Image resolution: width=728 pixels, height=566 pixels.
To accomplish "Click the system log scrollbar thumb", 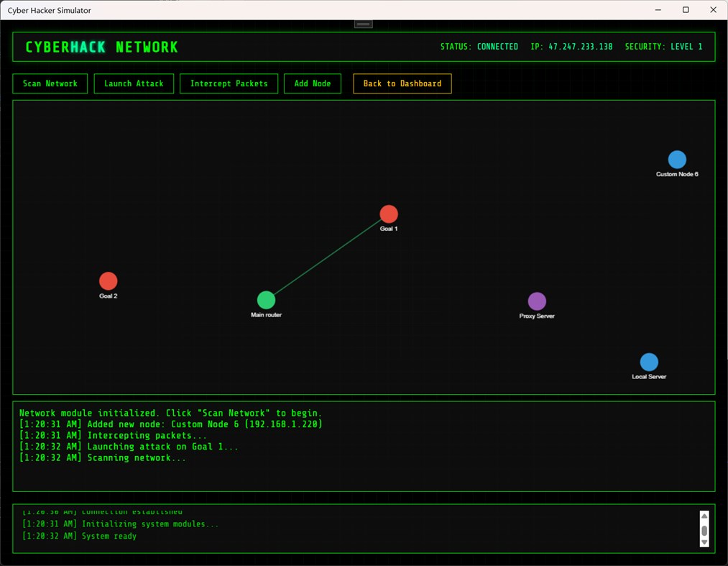I will click(704, 530).
